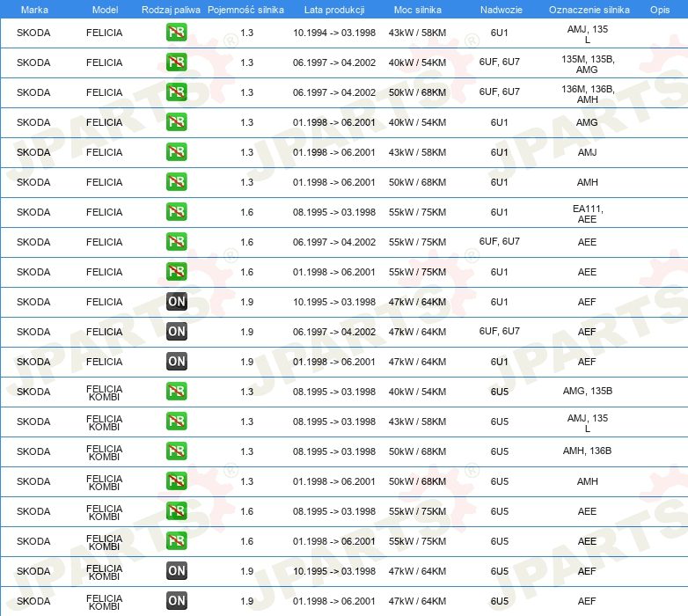The height and width of the screenshot is (616, 688).
Task: Click the petrol icon in the Kombi AMJ, 135 L row
Action: coord(176,421)
